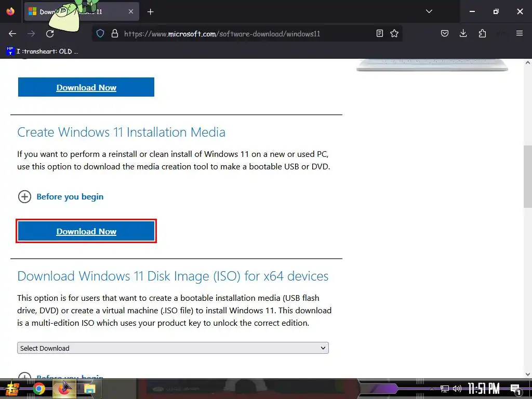Expand Before you begin plus icon

(x=24, y=196)
